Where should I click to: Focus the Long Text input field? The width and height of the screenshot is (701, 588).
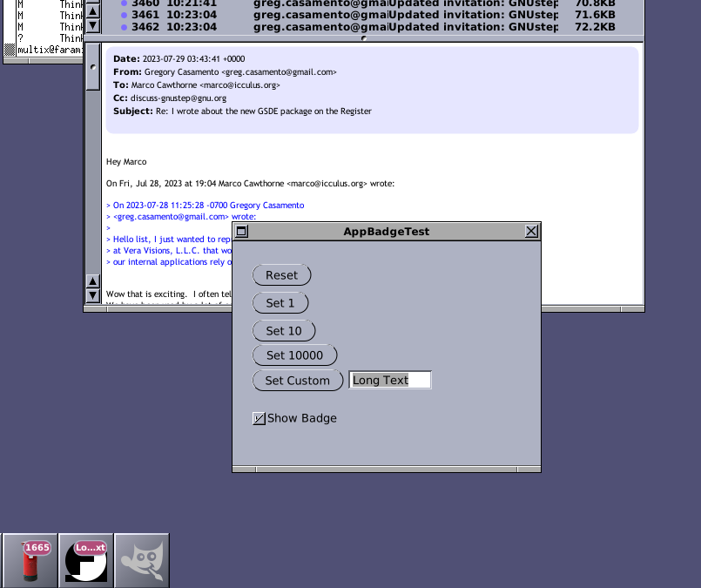[x=389, y=380]
